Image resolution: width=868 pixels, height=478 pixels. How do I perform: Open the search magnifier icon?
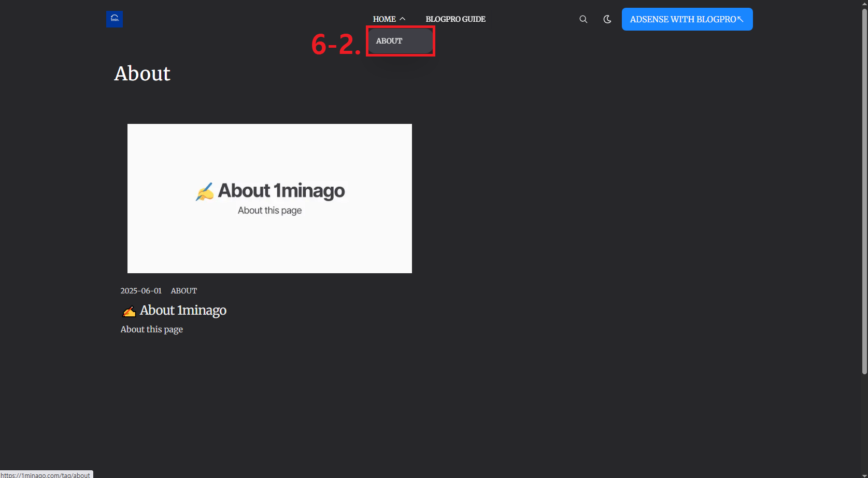[583, 19]
